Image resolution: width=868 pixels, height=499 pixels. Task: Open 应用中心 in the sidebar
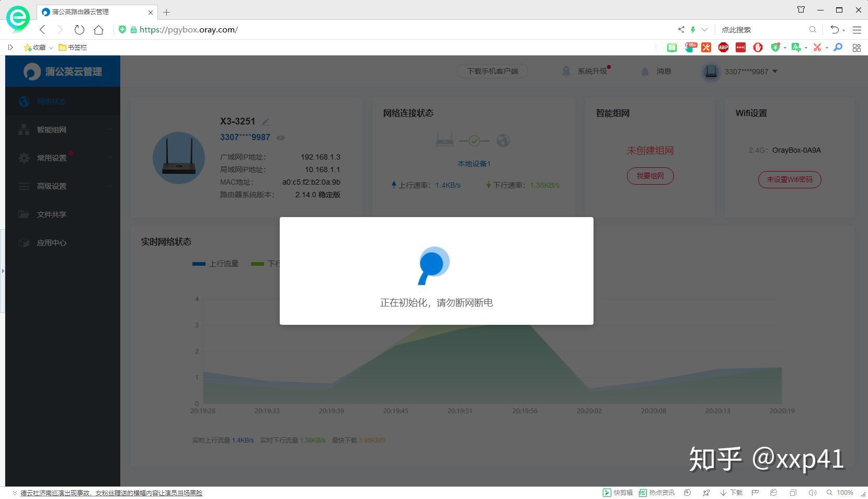(63, 243)
